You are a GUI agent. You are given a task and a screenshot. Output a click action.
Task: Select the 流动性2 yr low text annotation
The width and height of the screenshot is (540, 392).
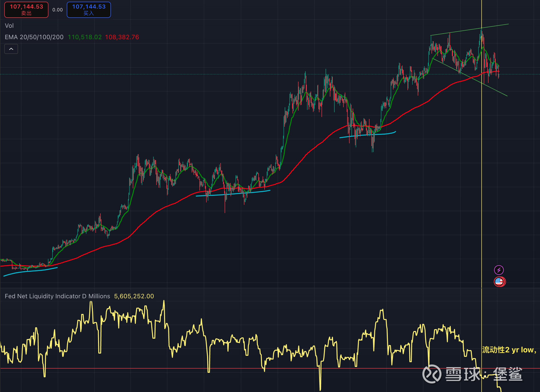click(x=509, y=350)
